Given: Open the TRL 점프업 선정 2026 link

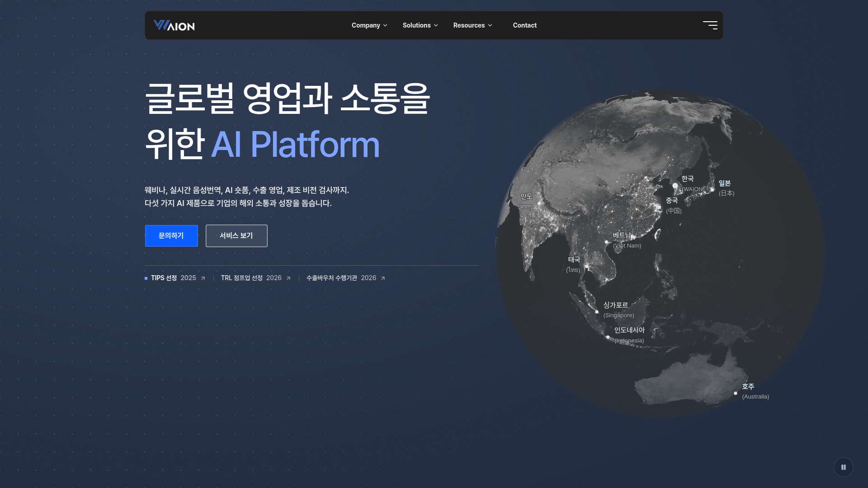Looking at the screenshot, I should [x=256, y=278].
